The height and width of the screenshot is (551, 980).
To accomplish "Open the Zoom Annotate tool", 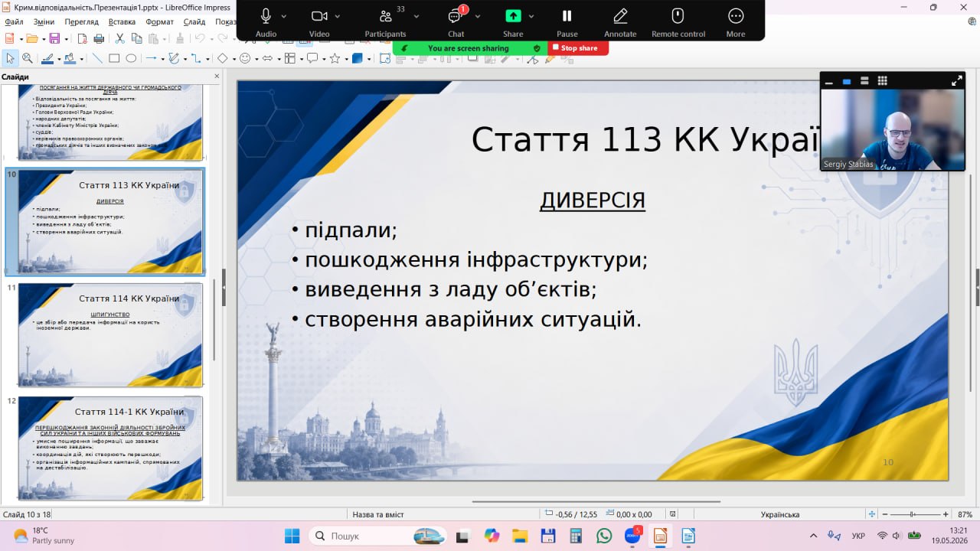I will (x=620, y=21).
